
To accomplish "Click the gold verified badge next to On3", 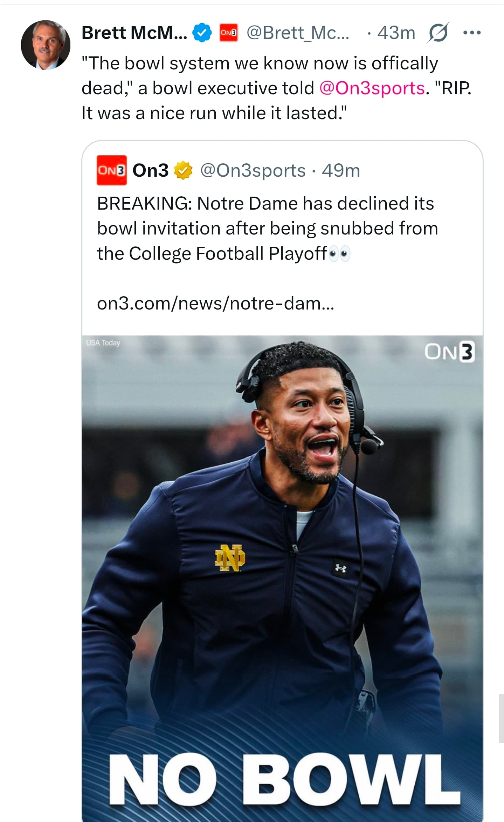I will (183, 170).
